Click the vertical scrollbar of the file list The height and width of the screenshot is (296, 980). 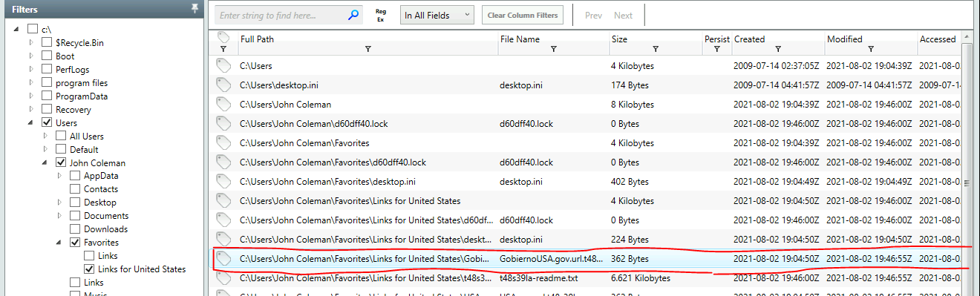pyautogui.click(x=966, y=163)
